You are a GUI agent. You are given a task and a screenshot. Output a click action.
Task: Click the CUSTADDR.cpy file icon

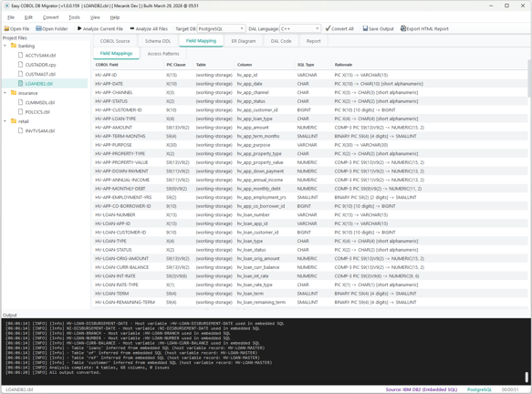(20, 65)
